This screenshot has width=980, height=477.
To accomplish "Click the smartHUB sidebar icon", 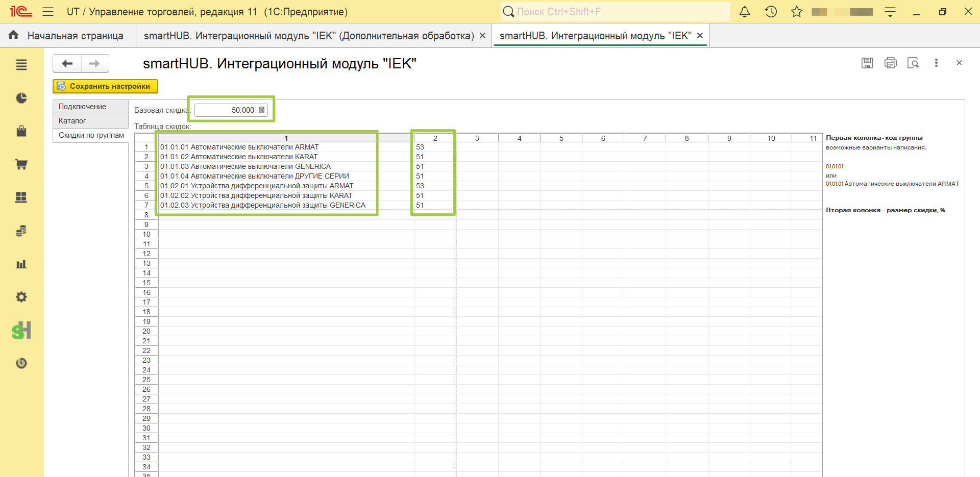I will (21, 331).
